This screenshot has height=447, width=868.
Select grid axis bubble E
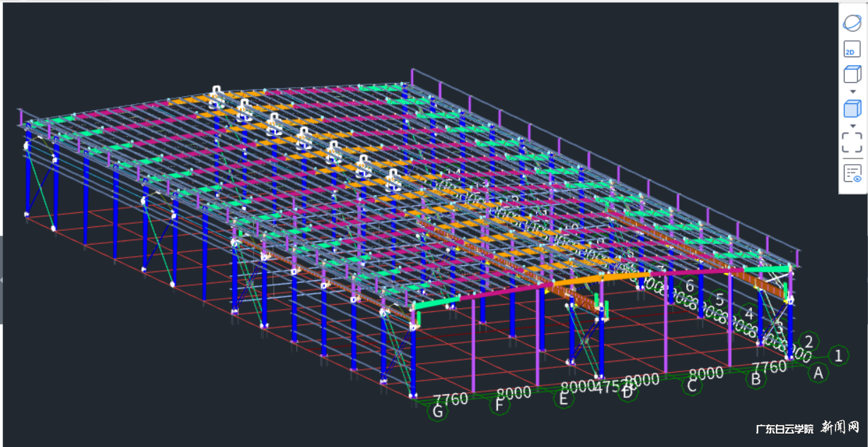[564, 399]
